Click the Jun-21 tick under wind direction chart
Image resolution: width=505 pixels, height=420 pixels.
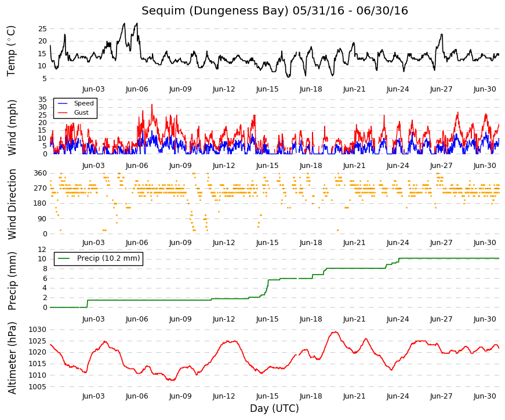pos(354,243)
